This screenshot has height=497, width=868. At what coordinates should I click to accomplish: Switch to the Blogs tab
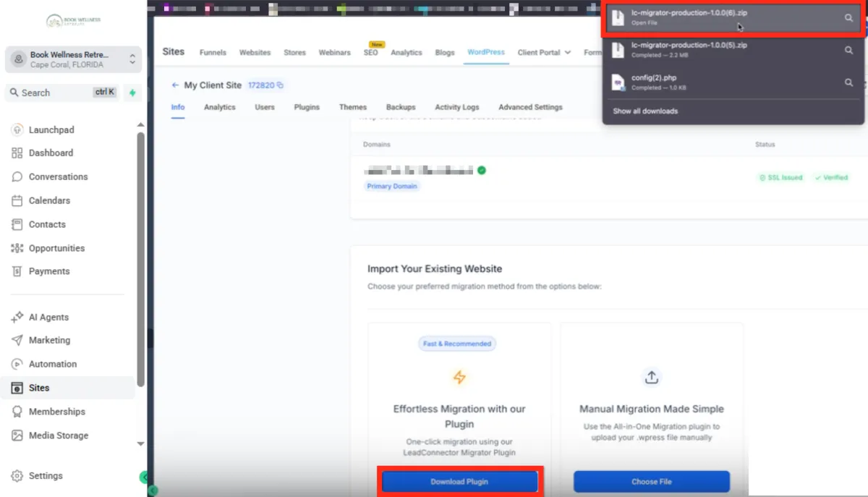[x=445, y=53]
